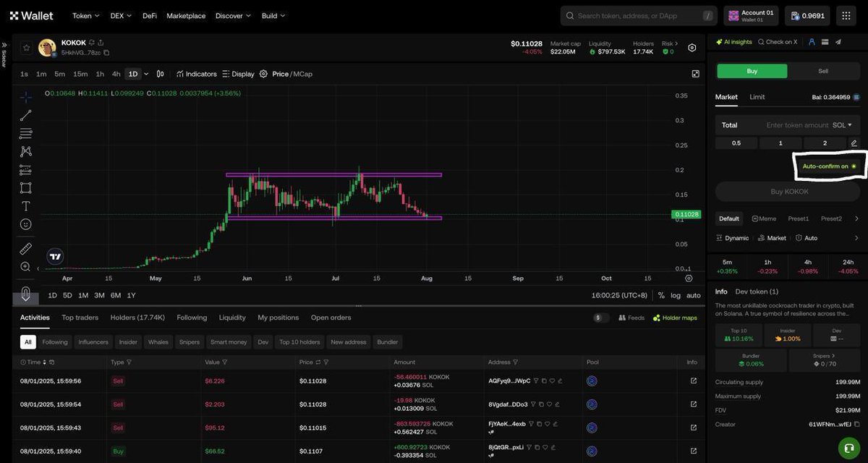Open Holder maps
Image resolution: width=868 pixels, height=463 pixels.
675,318
